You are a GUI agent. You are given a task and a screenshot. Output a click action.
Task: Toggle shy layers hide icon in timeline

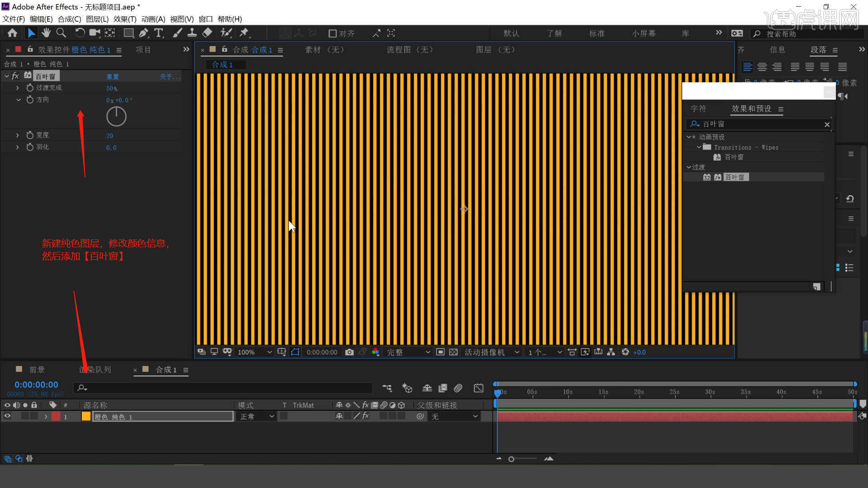click(x=427, y=388)
